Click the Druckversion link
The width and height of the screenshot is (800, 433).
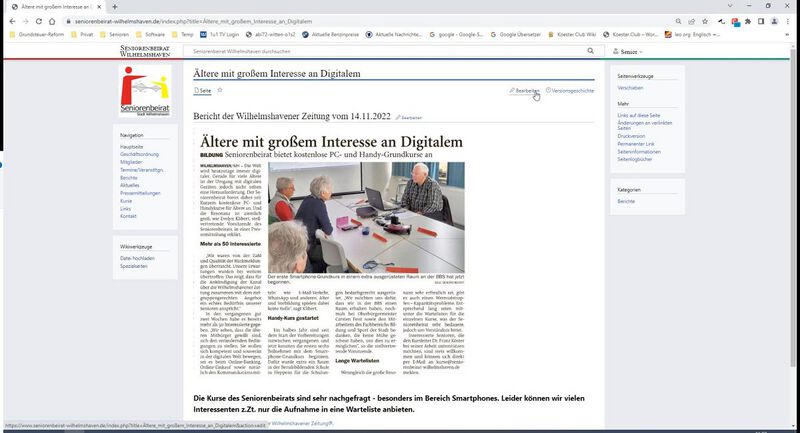tap(633, 136)
